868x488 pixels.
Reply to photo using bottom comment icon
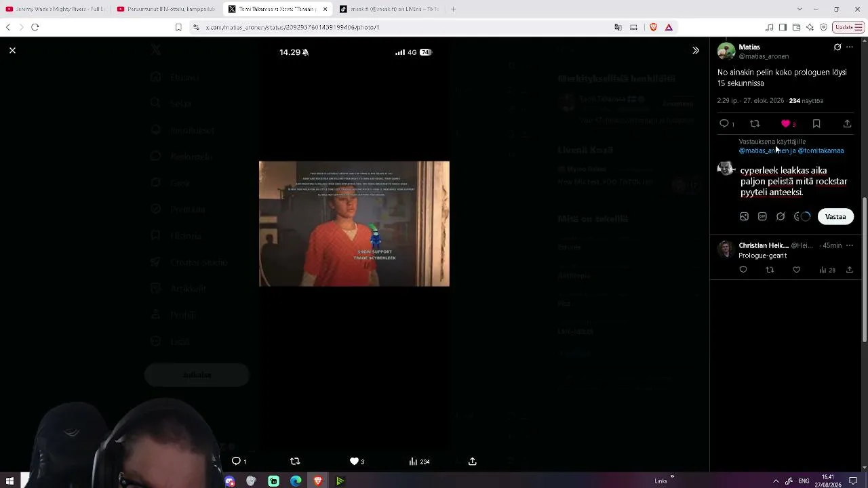(x=236, y=461)
